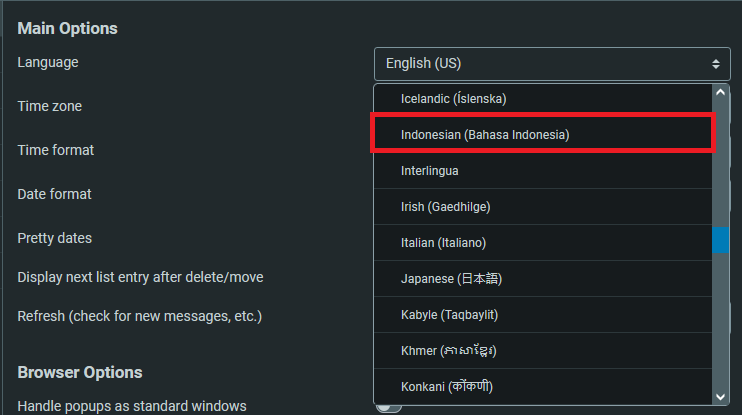Click the Time format label
The width and height of the screenshot is (742, 415).
pos(56,150)
